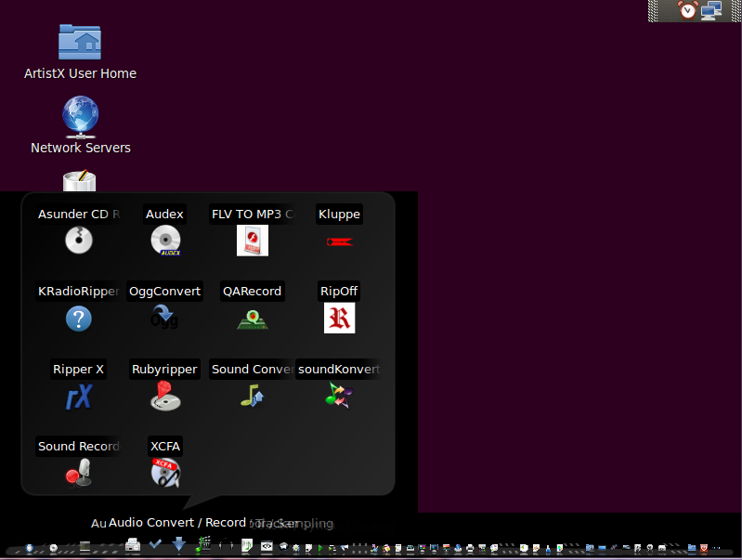
Task: Open RipOff with the red R icon
Action: click(x=339, y=319)
